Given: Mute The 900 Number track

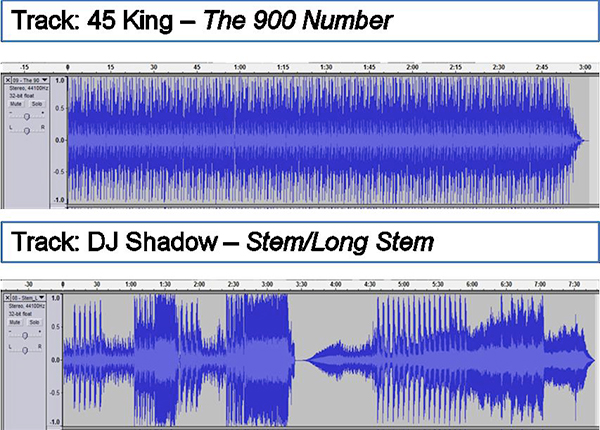Looking at the screenshot, I should tap(15, 102).
